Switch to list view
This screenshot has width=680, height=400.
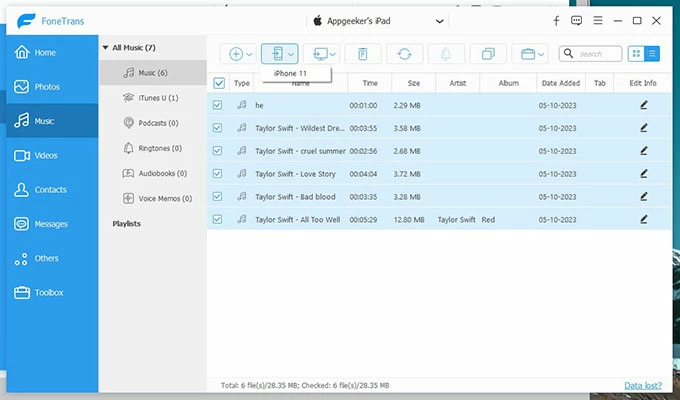click(x=652, y=54)
